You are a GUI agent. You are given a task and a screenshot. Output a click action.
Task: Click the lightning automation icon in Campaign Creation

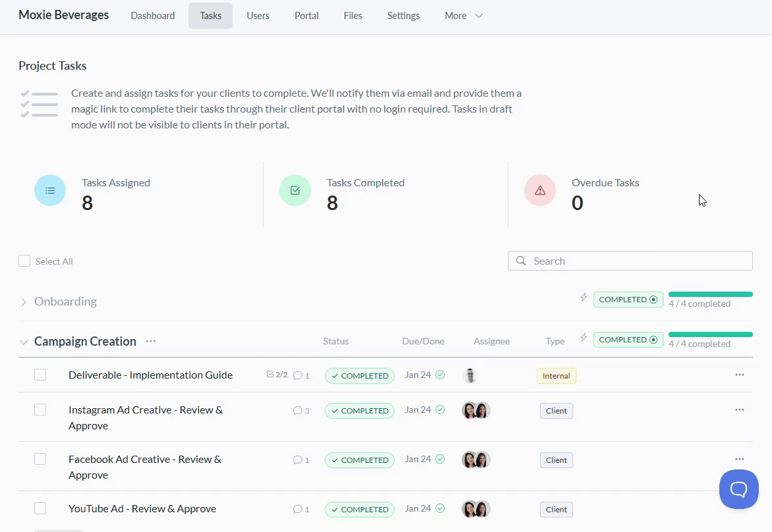(583, 338)
